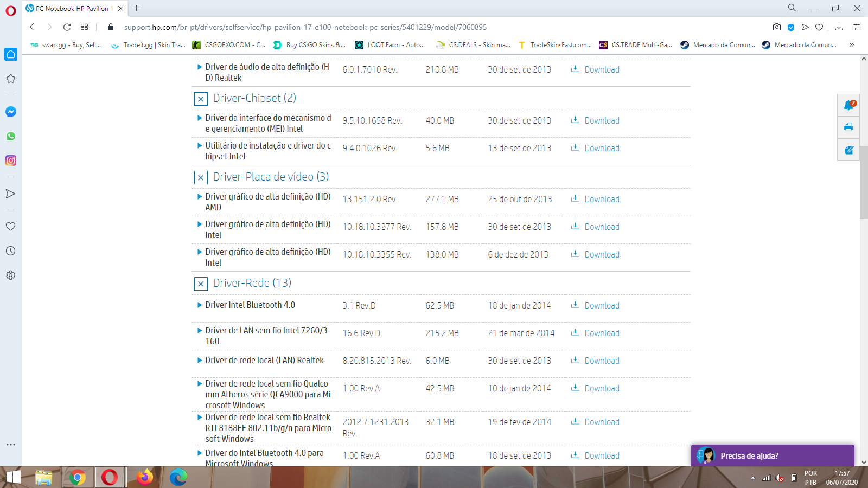Viewport: 868px width, 488px height.
Task: Open sidebar home start page icon
Action: [11, 54]
